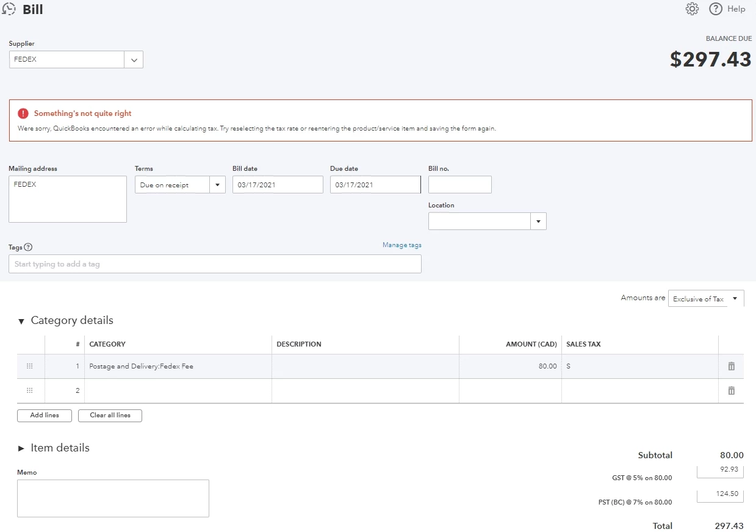Image resolution: width=756 pixels, height=532 pixels.
Task: Click the Memo text area
Action: coord(113,498)
